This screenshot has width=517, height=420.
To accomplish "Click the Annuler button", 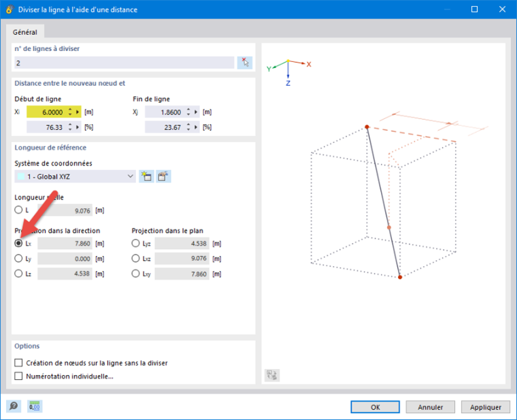I will [x=431, y=407].
